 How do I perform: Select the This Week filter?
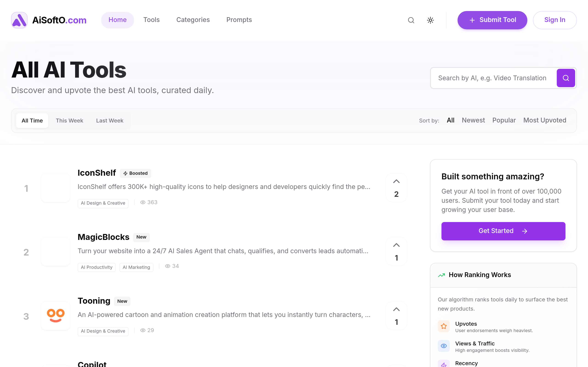click(70, 121)
